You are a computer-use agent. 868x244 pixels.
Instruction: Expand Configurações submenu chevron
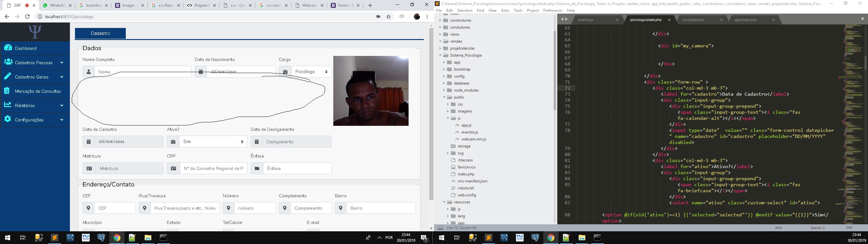pyautogui.click(x=62, y=120)
